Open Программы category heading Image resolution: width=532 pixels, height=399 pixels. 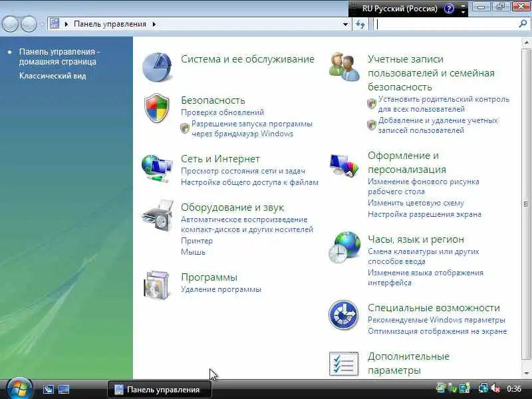(x=209, y=277)
